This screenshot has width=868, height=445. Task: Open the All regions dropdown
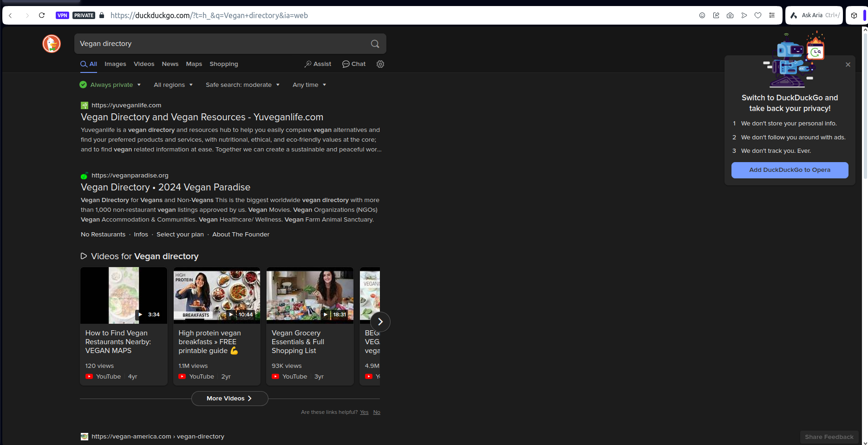173,85
